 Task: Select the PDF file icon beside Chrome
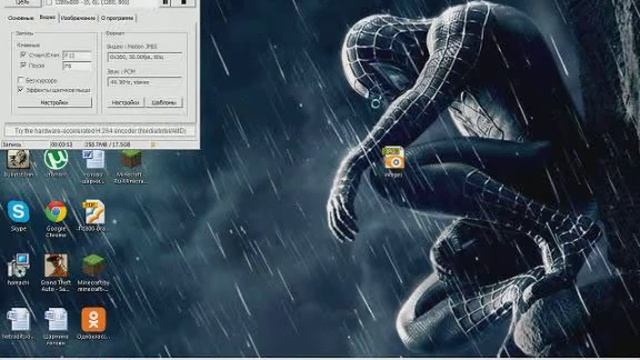click(x=93, y=216)
